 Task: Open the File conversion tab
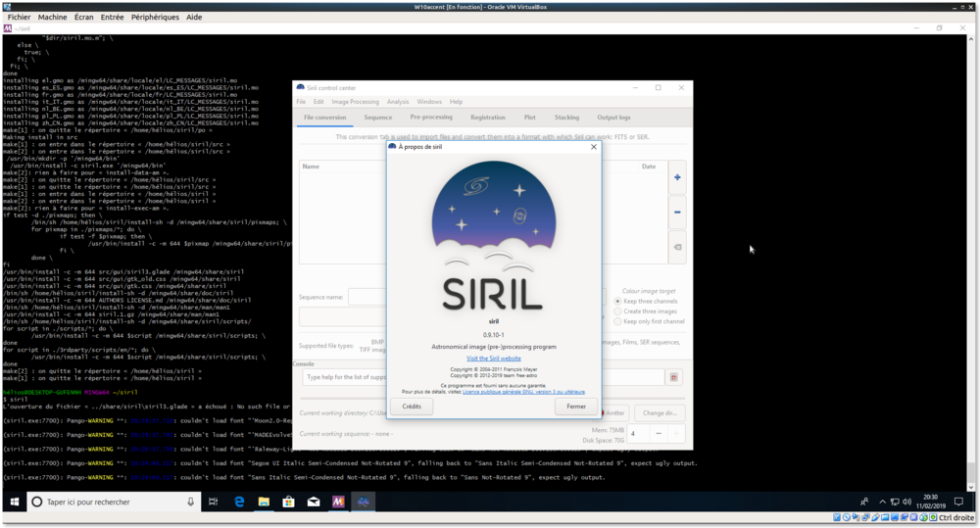point(325,118)
